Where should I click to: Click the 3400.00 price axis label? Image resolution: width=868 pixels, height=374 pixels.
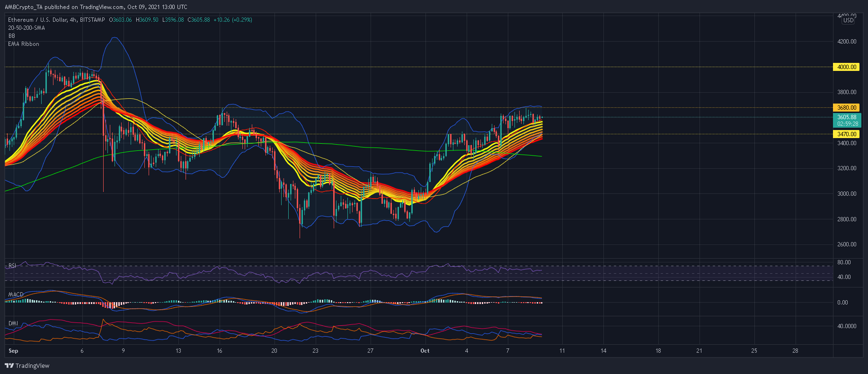tap(847, 143)
